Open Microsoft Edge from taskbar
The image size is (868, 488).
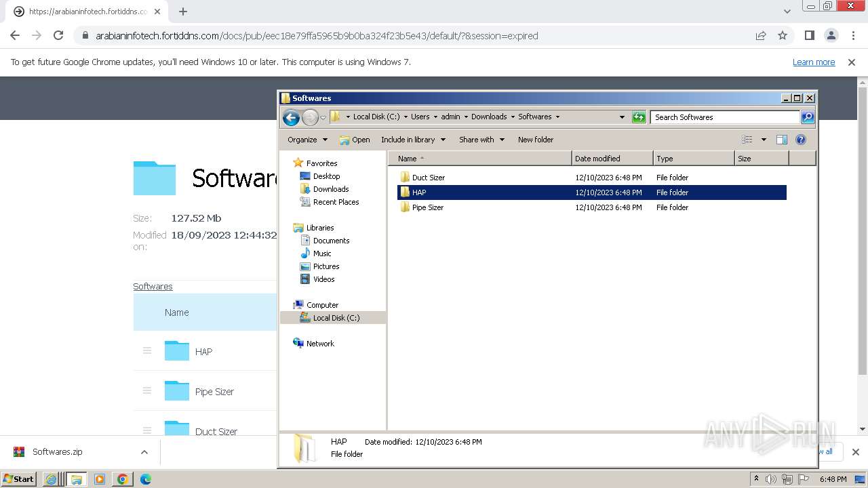point(145,479)
